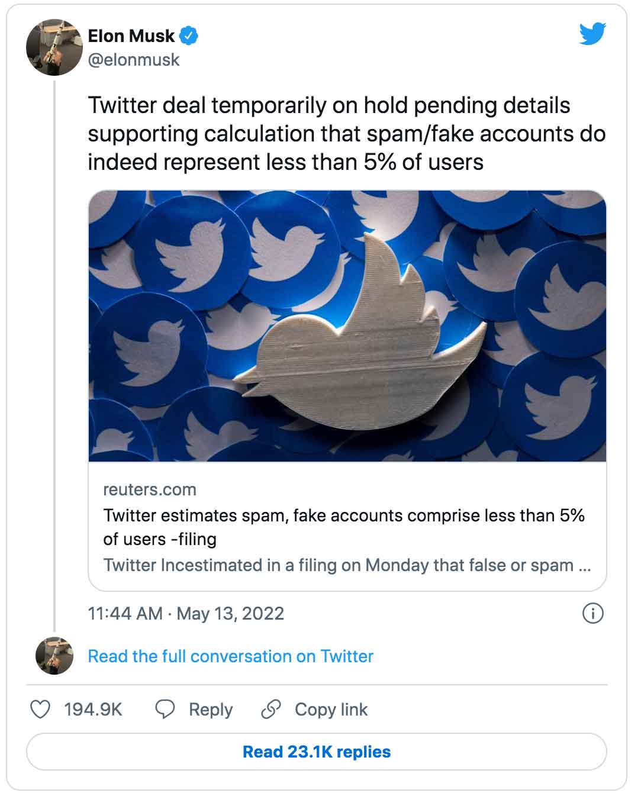
Task: Click the Reply text label
Action: [211, 710]
